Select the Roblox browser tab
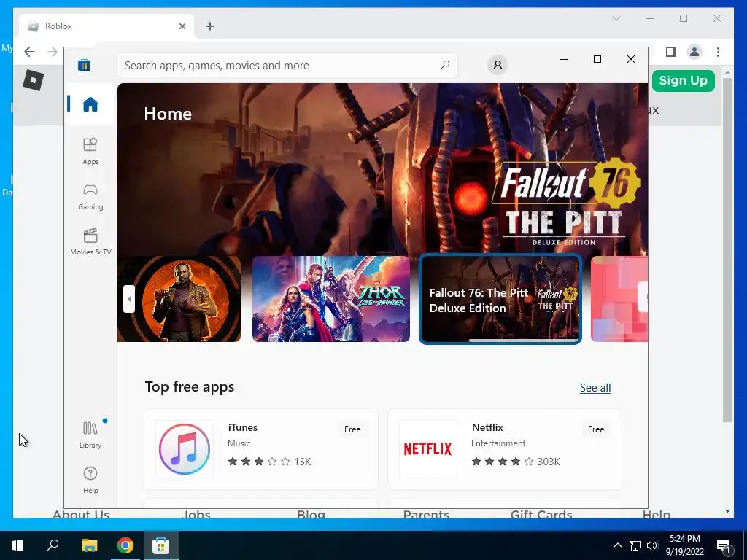This screenshot has width=747, height=560. click(107, 26)
